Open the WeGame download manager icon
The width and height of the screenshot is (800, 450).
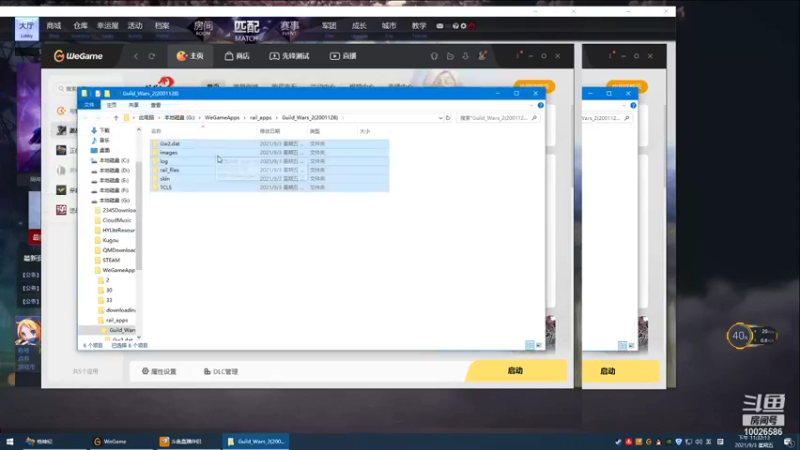(x=465, y=56)
